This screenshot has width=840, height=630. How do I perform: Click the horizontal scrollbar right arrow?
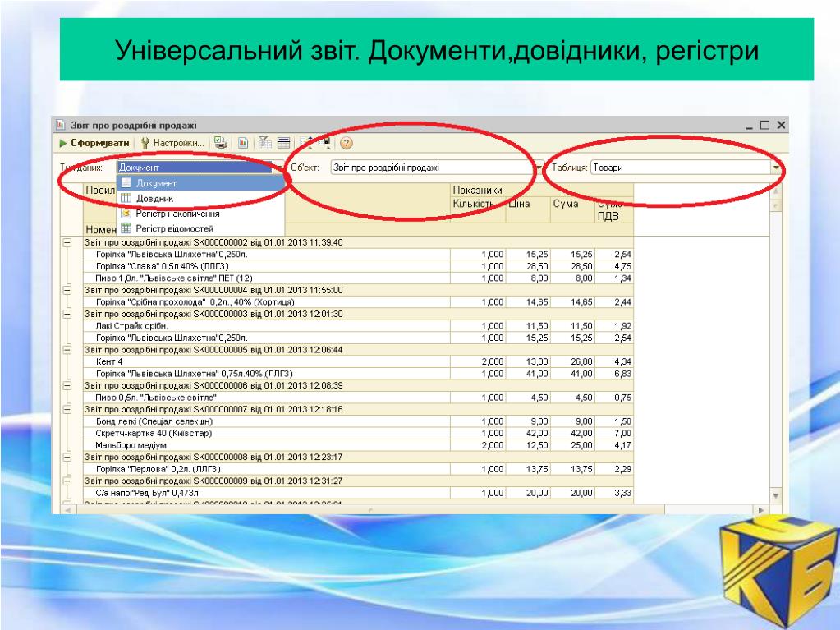761,510
